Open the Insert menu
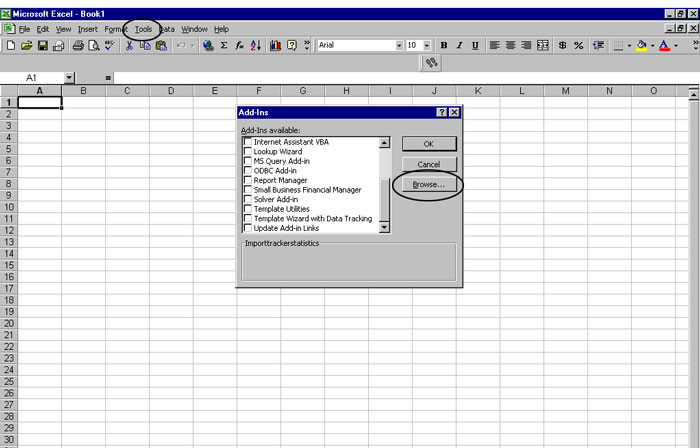This screenshot has height=448, width=700. point(88,29)
